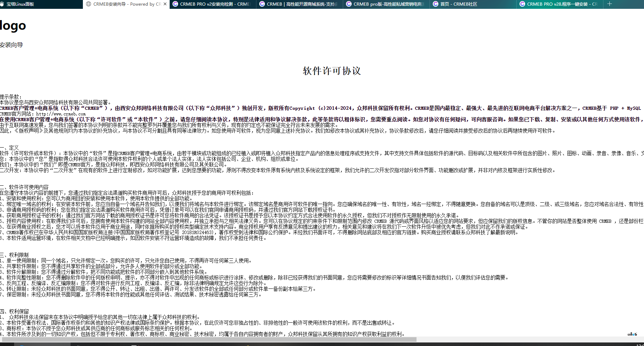Click the 二次开发 definition line
This screenshot has width=644, height=346.
pos(278,170)
